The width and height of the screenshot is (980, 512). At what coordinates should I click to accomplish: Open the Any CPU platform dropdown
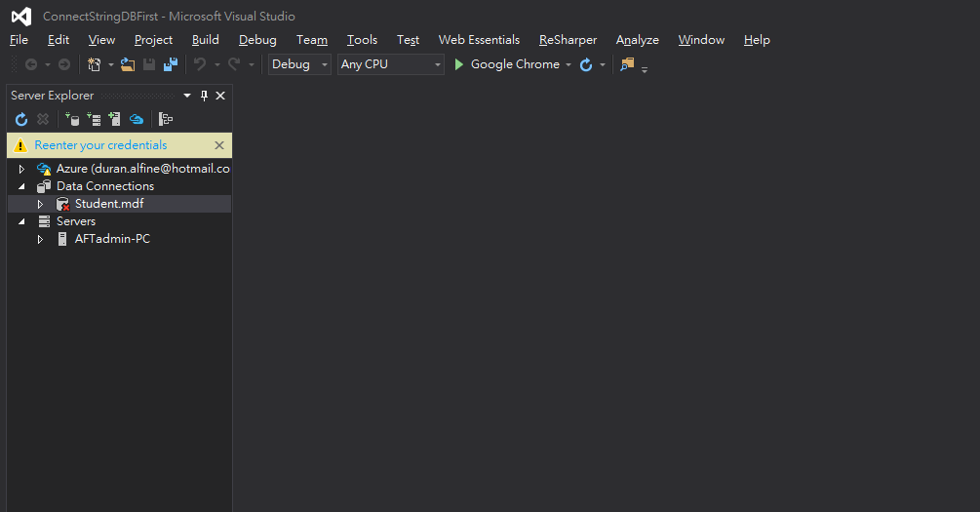pyautogui.click(x=391, y=64)
